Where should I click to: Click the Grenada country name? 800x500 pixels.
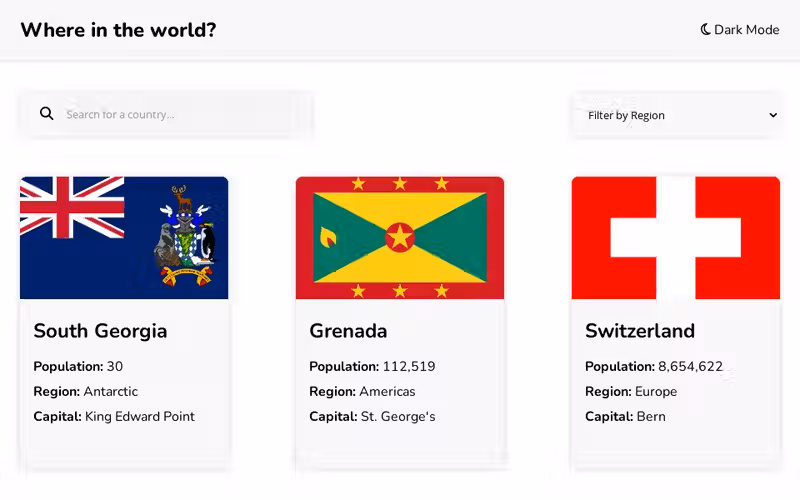pos(348,331)
